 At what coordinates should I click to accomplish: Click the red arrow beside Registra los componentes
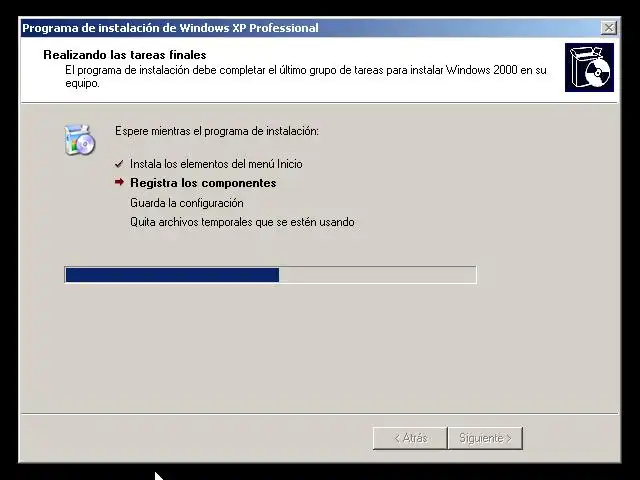click(119, 182)
